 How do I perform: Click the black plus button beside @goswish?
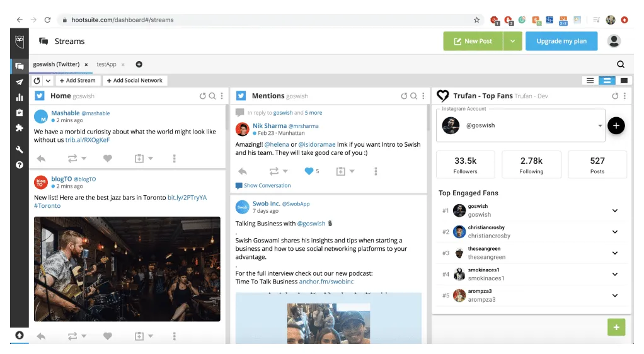click(x=616, y=126)
